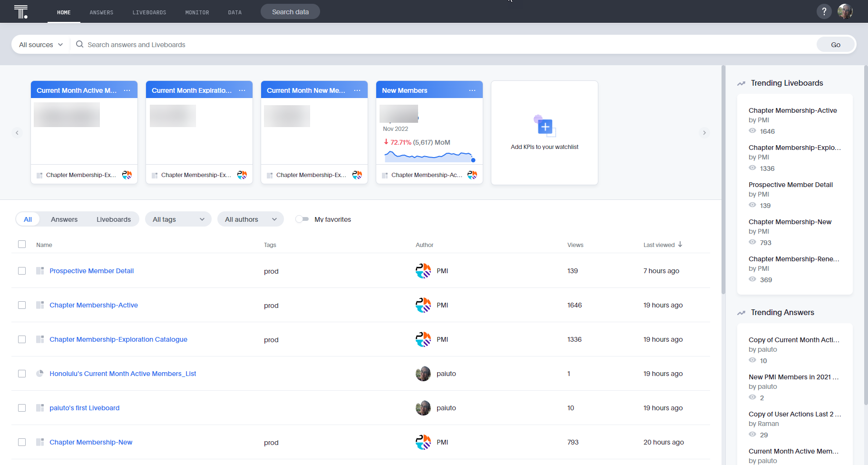The image size is (868, 465).
Task: Filter the list to Liveboards only
Action: tap(114, 219)
